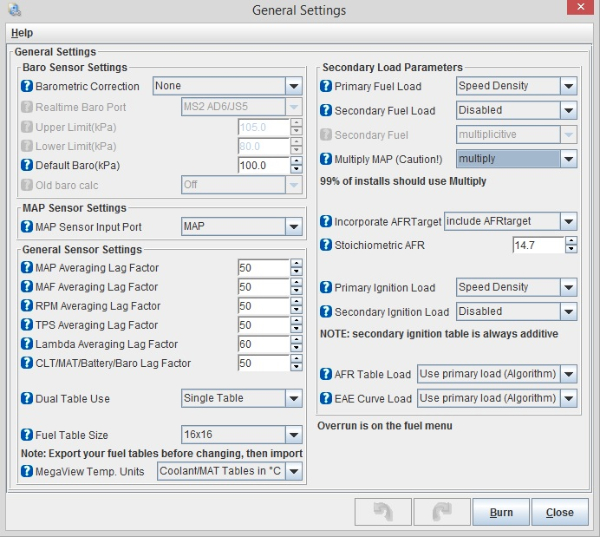
Task: Decrease Stoichiometric AFR with down arrow
Action: pyautogui.click(x=571, y=249)
